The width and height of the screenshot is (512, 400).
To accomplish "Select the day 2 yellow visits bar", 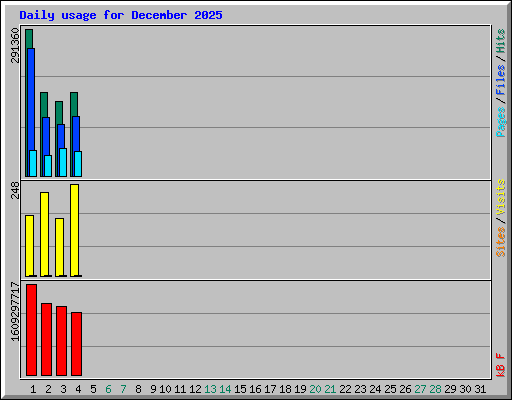I will pyautogui.click(x=44, y=234).
